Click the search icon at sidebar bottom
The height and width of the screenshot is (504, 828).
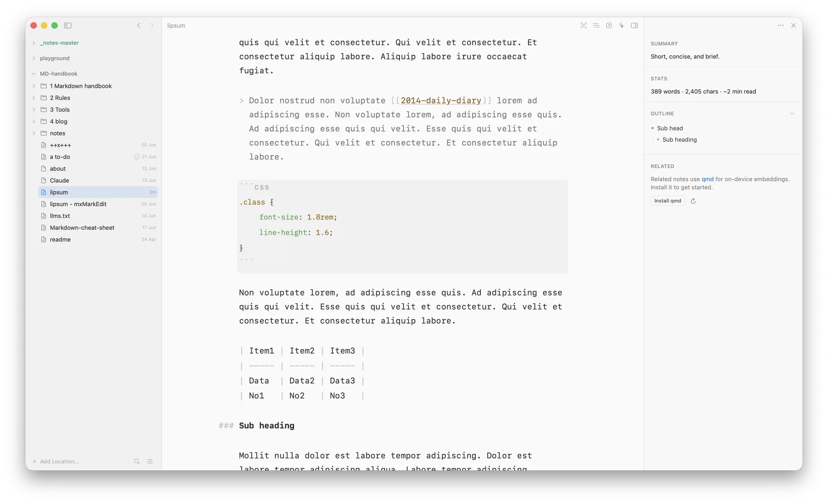click(x=137, y=461)
